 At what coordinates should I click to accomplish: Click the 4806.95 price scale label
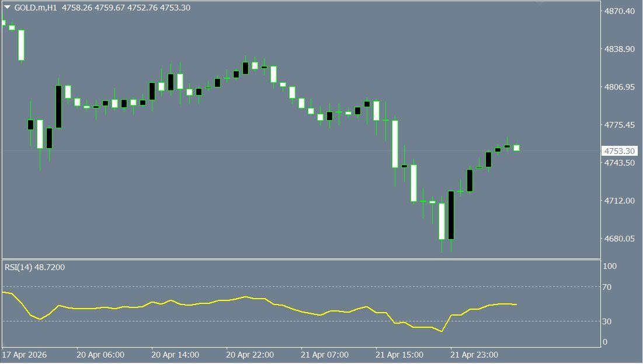pos(619,87)
